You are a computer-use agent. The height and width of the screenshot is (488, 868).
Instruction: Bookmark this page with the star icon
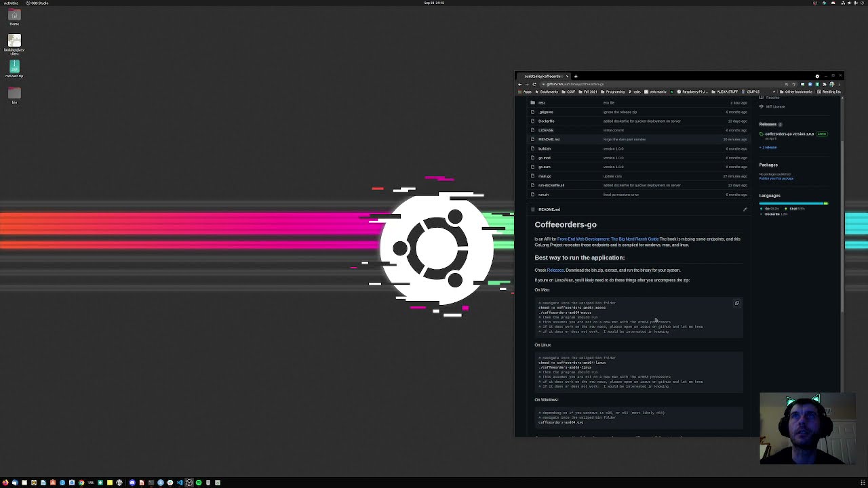click(794, 84)
